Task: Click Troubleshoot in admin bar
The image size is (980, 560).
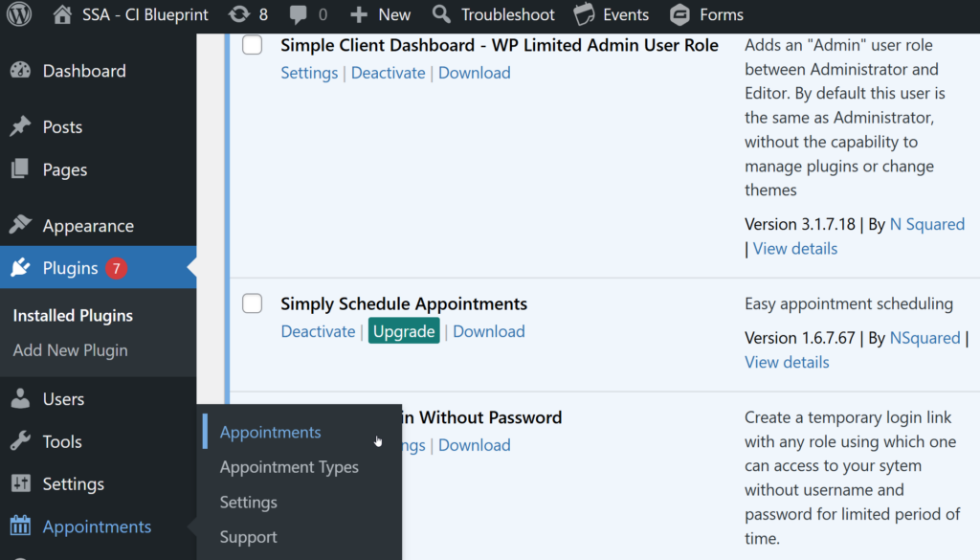Action: [x=507, y=15]
